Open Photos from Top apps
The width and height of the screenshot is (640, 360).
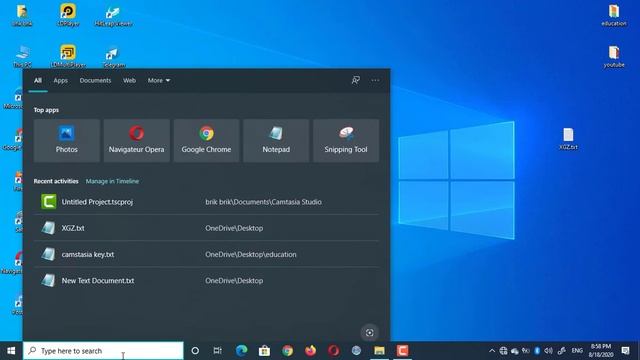(x=67, y=140)
